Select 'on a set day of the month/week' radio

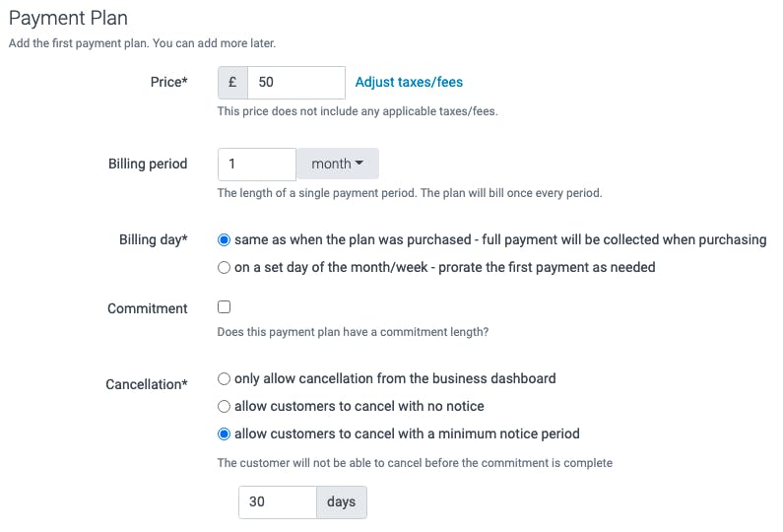(x=225, y=268)
